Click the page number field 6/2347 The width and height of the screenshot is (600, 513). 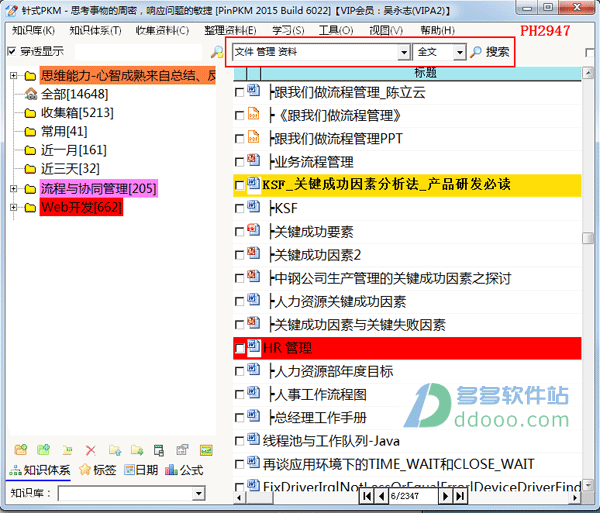413,496
